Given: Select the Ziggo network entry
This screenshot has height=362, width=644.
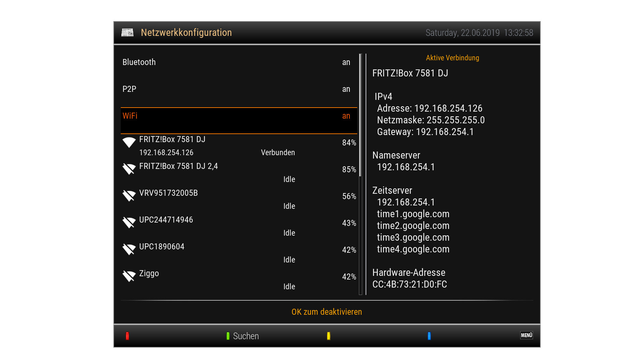Looking at the screenshot, I should [149, 274].
